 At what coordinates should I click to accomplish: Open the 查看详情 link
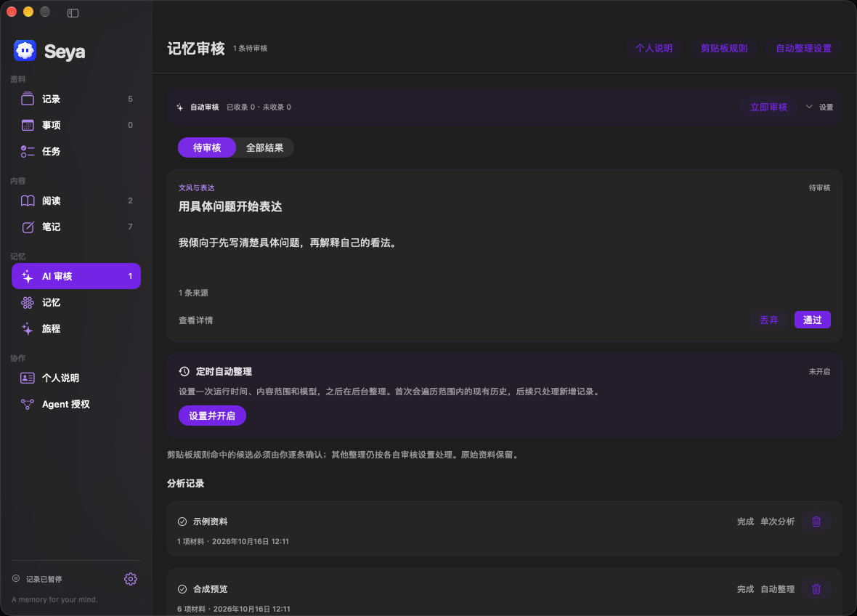pos(195,320)
